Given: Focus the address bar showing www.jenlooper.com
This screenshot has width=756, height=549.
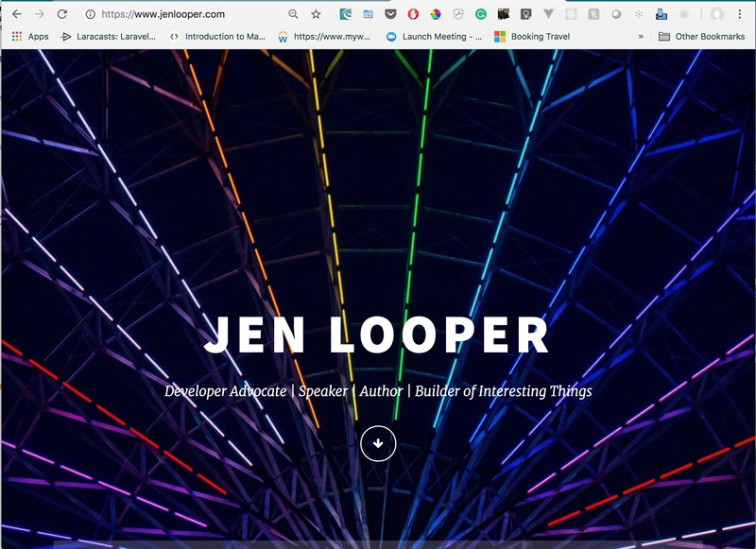Looking at the screenshot, I should pyautogui.click(x=163, y=14).
